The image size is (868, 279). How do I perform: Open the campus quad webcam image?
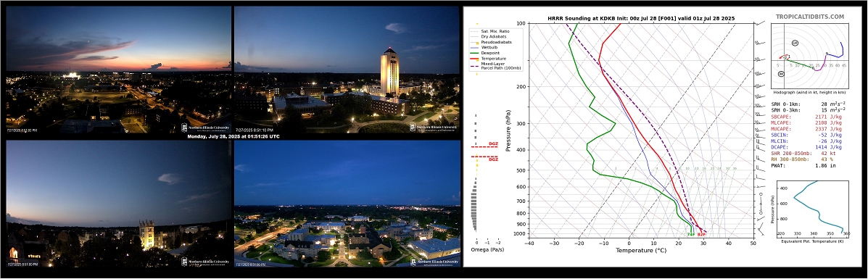tap(347, 204)
